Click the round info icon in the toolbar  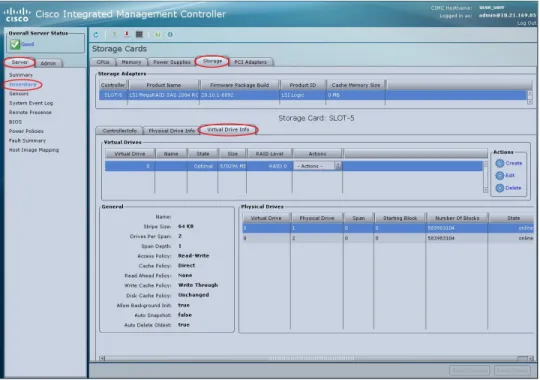click(x=170, y=34)
